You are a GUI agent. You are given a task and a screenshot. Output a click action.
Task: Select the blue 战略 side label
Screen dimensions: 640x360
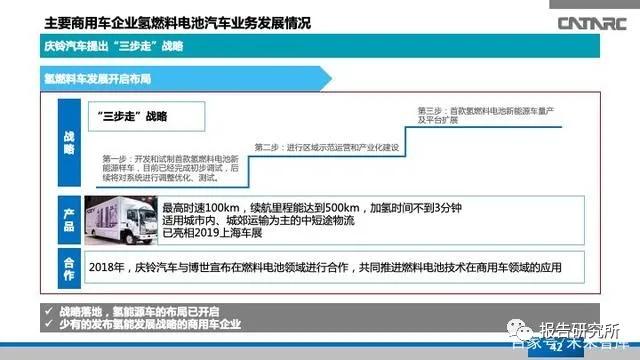69,142
